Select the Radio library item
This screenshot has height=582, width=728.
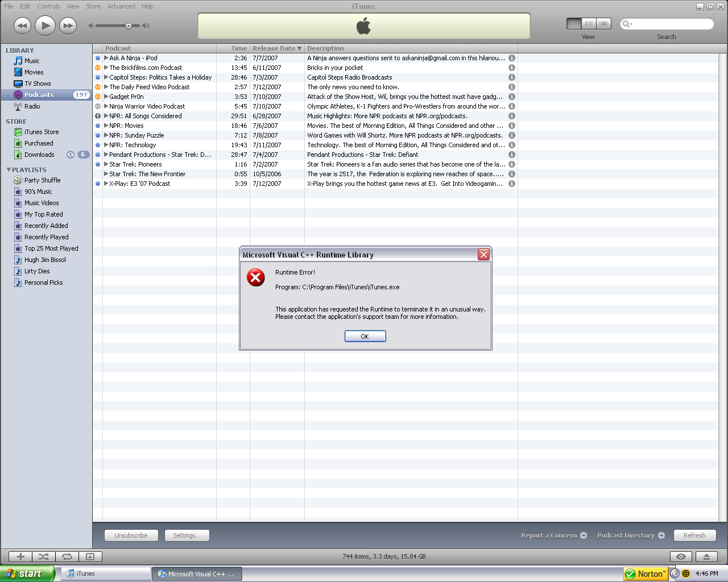32,106
